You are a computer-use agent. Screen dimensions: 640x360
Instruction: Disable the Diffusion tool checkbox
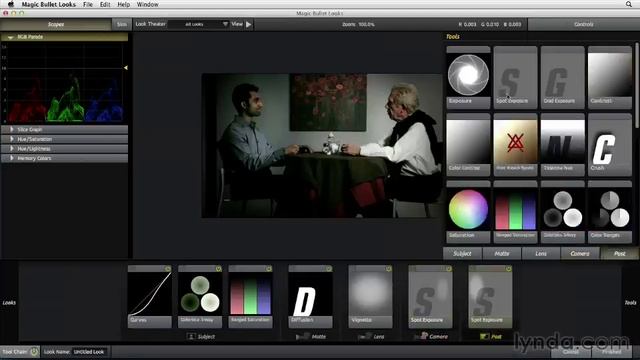329,269
